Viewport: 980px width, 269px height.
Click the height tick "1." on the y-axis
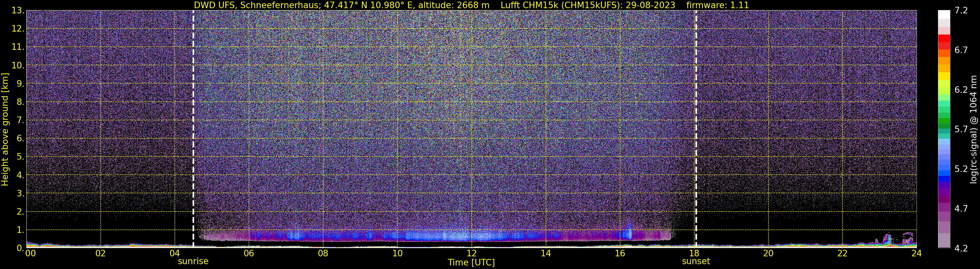(x=20, y=230)
